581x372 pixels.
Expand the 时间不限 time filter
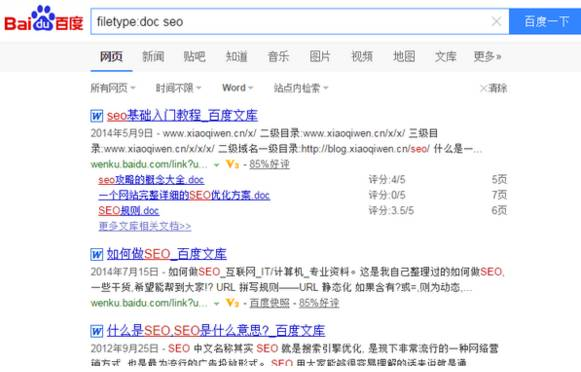coord(178,88)
